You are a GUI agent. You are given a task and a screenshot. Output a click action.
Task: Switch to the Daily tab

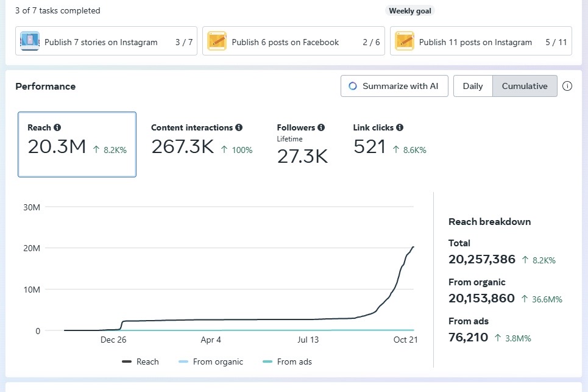point(473,86)
